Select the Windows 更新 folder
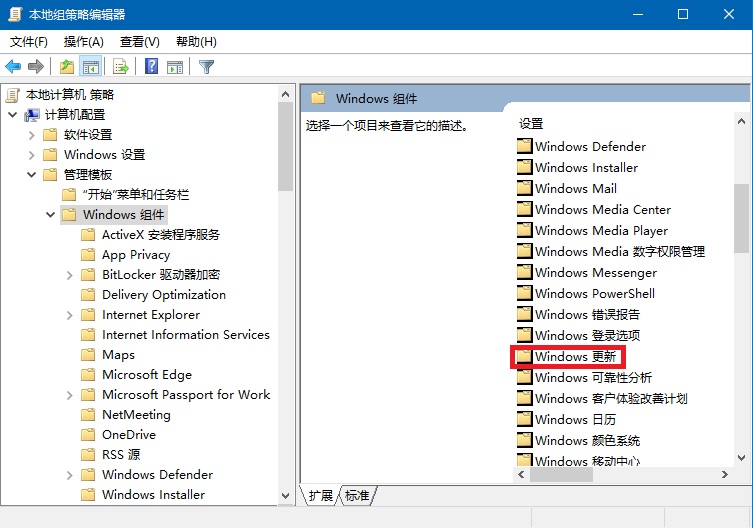 [x=575, y=357]
